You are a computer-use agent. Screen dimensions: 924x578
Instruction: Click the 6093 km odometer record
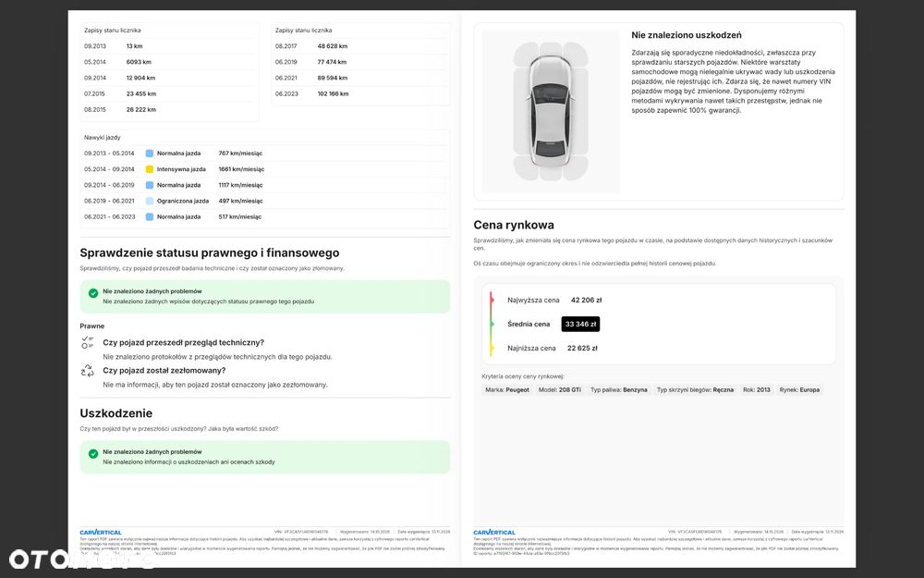(139, 62)
